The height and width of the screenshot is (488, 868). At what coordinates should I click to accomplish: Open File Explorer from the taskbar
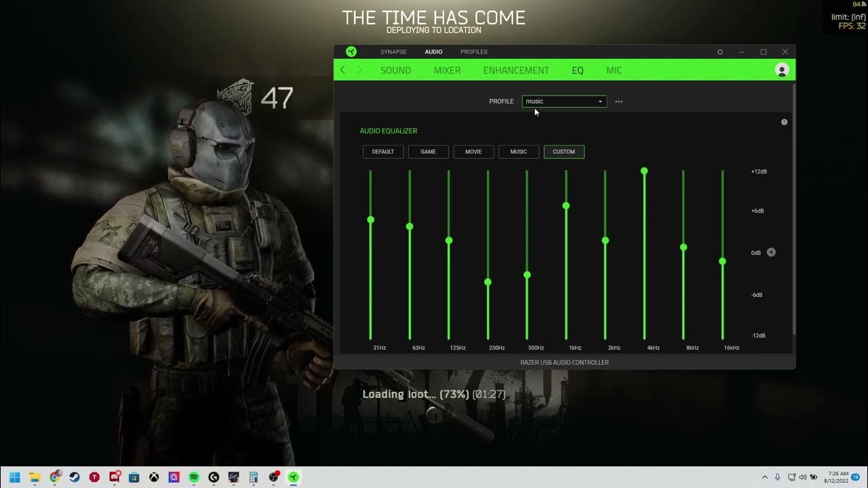[35, 477]
